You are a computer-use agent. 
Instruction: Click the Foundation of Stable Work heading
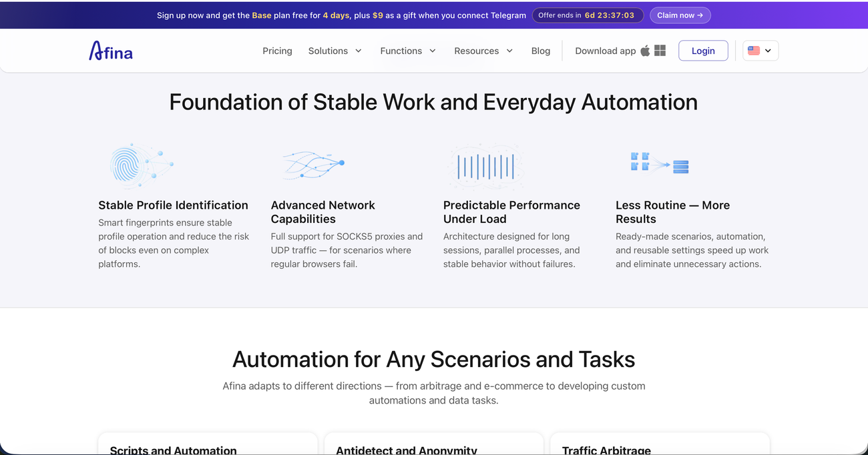click(x=433, y=102)
